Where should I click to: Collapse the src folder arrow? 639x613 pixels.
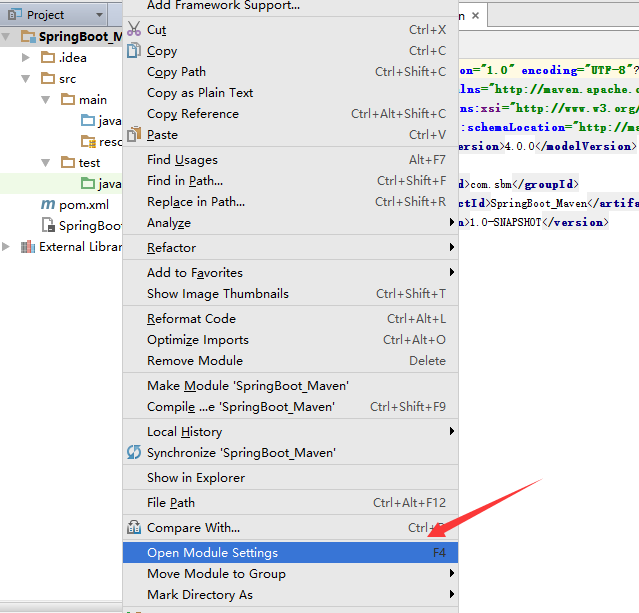(25, 78)
